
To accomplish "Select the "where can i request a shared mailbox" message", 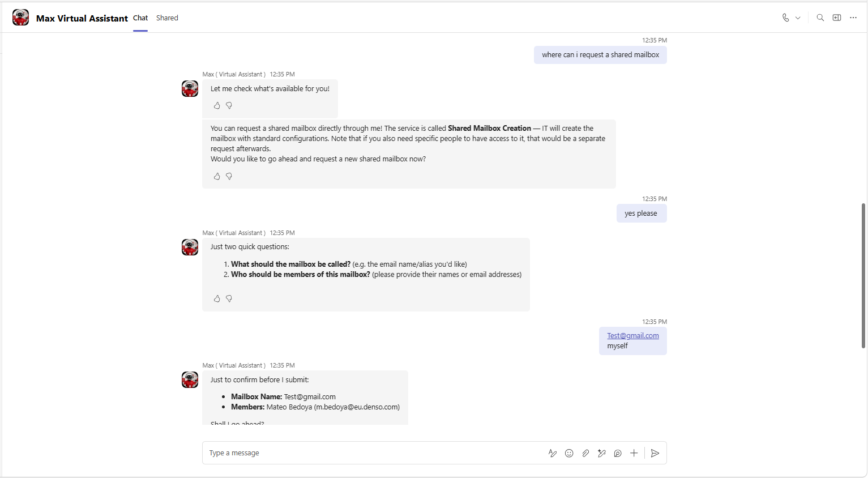I will (600, 55).
